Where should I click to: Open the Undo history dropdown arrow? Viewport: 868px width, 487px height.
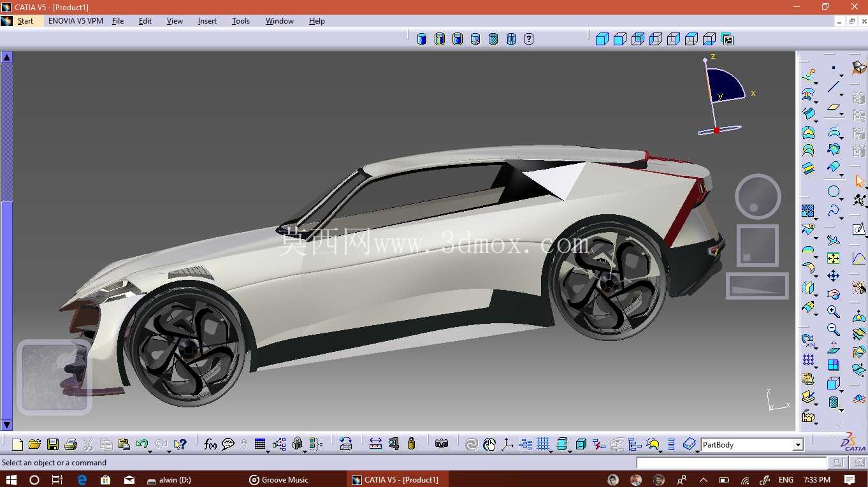click(x=149, y=451)
